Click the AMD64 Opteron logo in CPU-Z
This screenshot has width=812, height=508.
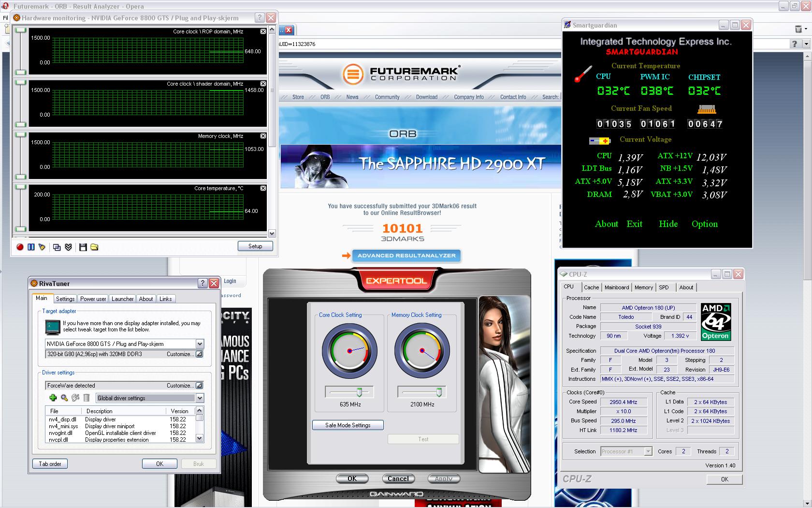tap(716, 322)
